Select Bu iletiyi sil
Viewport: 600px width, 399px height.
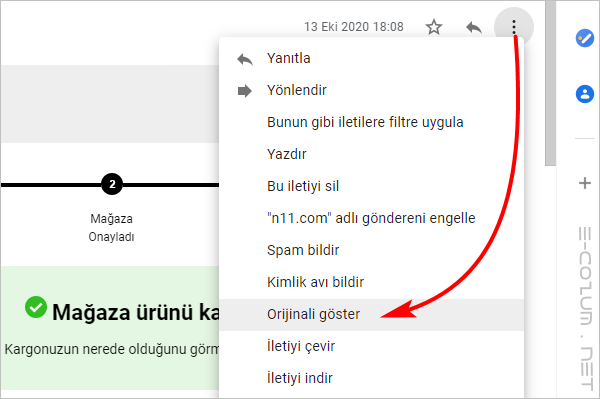coord(371,186)
